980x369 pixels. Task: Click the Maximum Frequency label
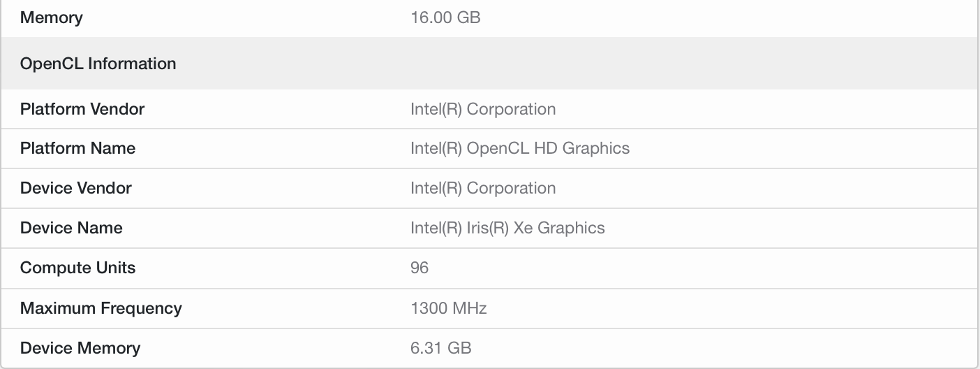pos(101,308)
